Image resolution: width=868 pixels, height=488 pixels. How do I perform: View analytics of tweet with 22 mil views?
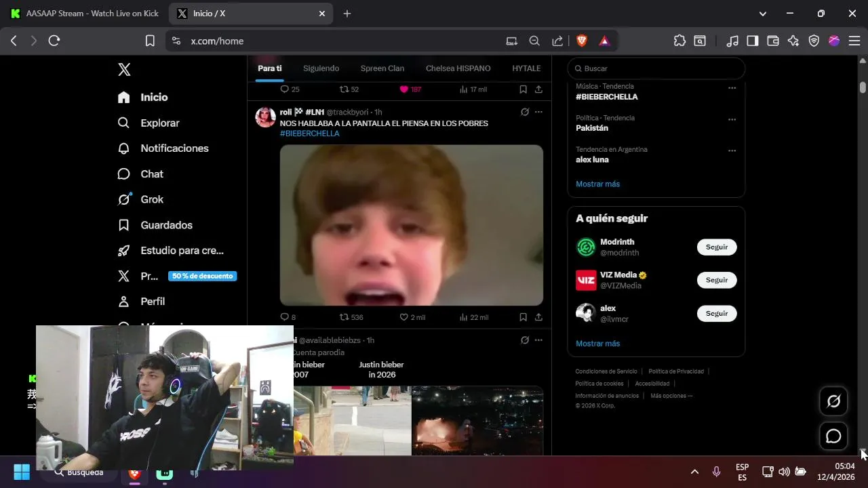474,317
